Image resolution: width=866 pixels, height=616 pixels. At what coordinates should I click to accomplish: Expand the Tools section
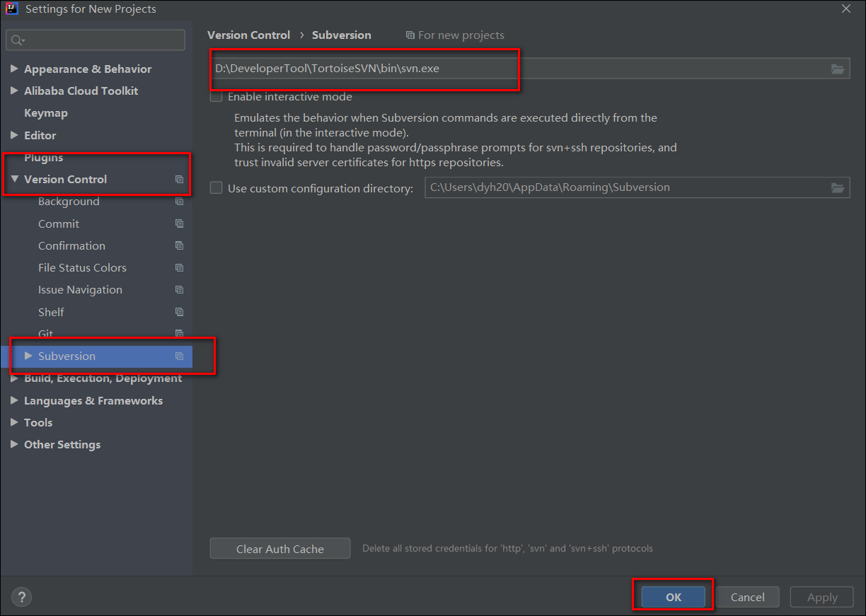pos(15,423)
